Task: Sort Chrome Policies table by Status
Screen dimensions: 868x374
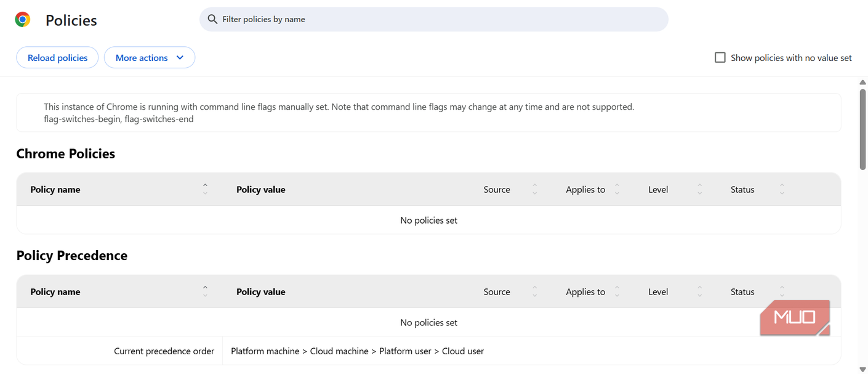Action: (782, 189)
